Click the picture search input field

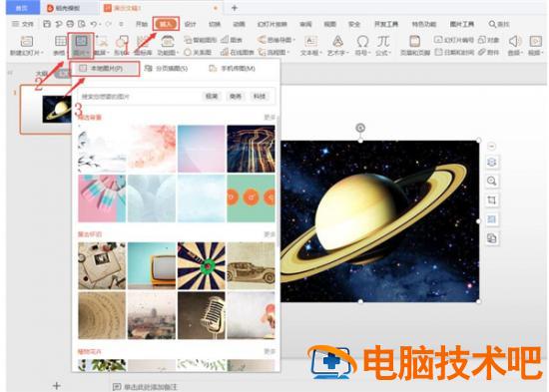tap(140, 96)
